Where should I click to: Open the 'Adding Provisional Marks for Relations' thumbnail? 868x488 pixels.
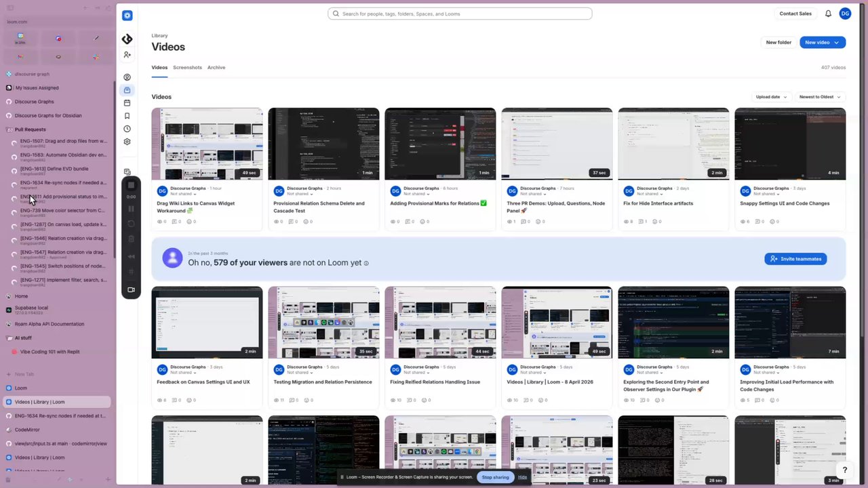[440, 144]
